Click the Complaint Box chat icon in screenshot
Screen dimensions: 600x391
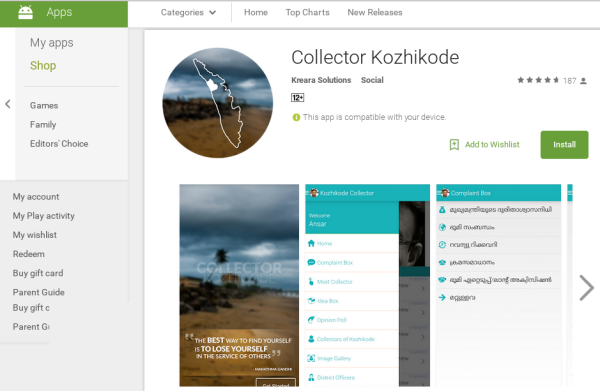(x=311, y=262)
